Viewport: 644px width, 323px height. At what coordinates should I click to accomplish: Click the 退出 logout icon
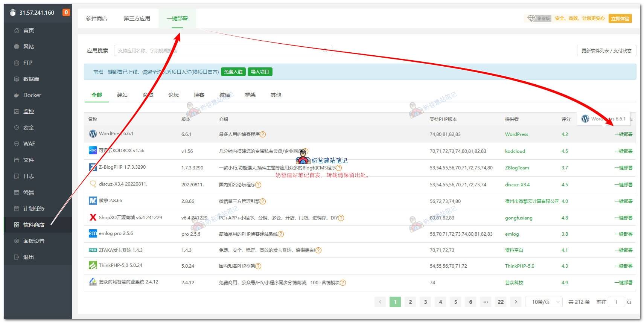coord(17,257)
